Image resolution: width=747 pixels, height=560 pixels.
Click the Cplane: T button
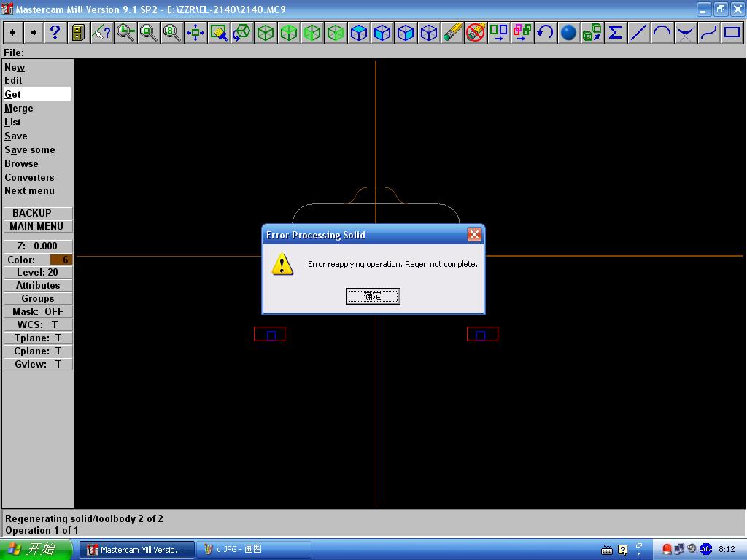[x=38, y=351]
